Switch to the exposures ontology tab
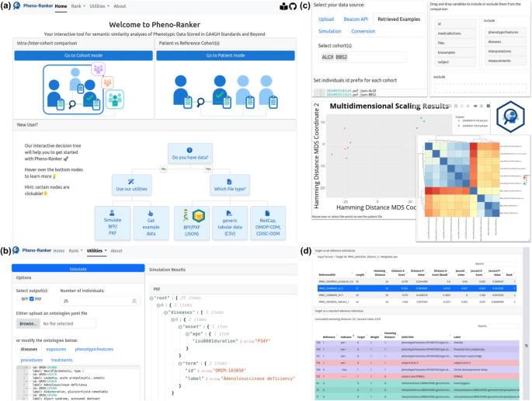Viewport: 532px width, 401px height. click(56, 349)
